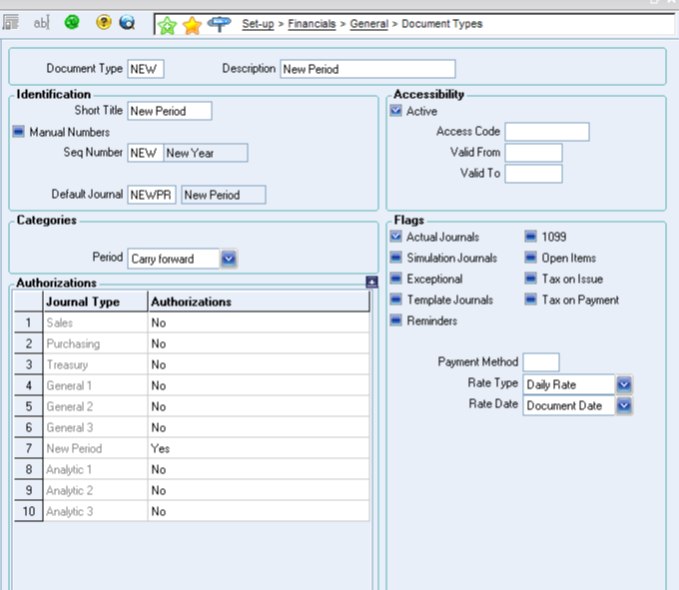The width and height of the screenshot is (679, 590).
Task: Click the 'Analytic 1' cell
Action: coord(95,469)
